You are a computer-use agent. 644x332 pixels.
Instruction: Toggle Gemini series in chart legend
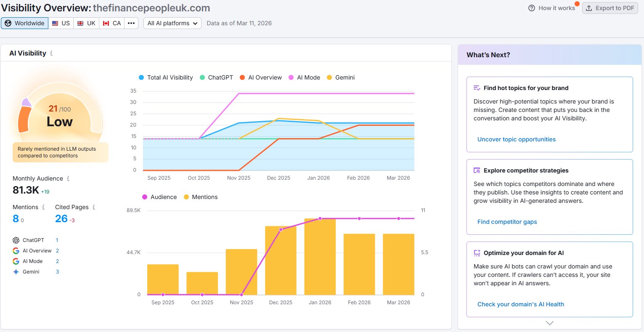point(341,77)
